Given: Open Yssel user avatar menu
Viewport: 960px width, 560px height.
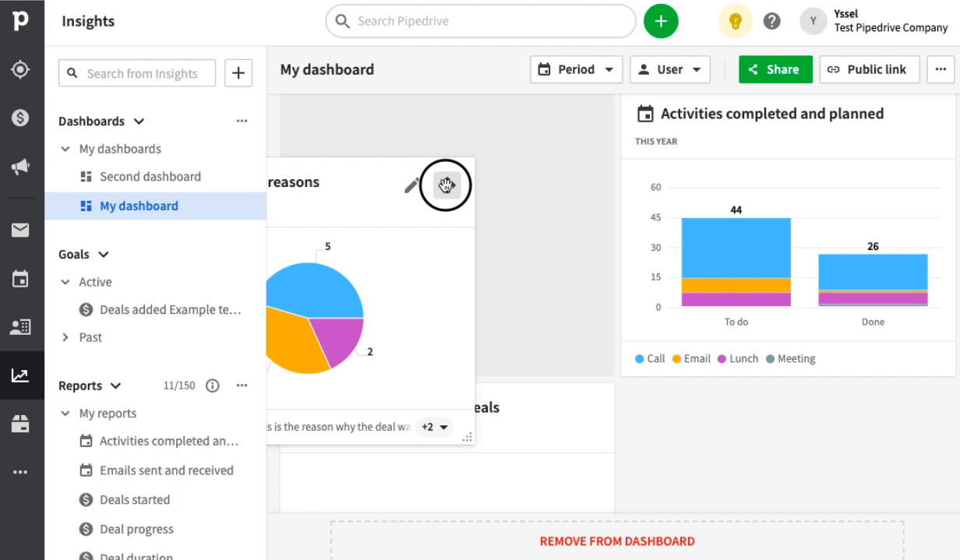Looking at the screenshot, I should tap(814, 21).
